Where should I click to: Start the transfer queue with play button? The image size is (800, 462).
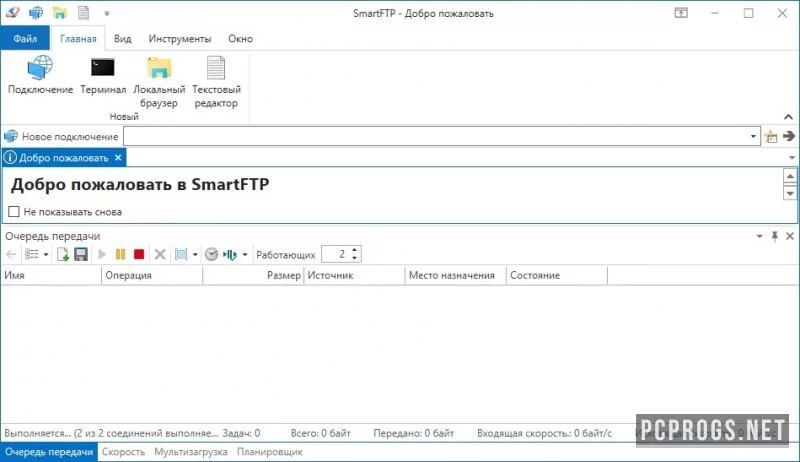[x=102, y=254]
